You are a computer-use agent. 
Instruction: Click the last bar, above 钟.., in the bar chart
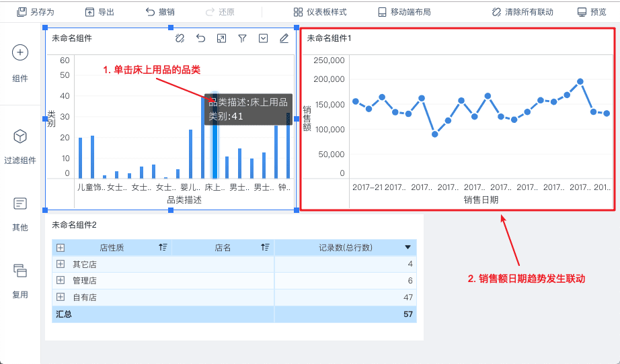point(288,146)
